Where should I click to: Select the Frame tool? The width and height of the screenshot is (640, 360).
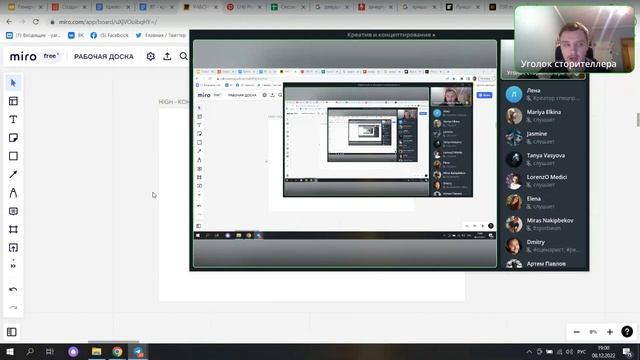point(13,229)
